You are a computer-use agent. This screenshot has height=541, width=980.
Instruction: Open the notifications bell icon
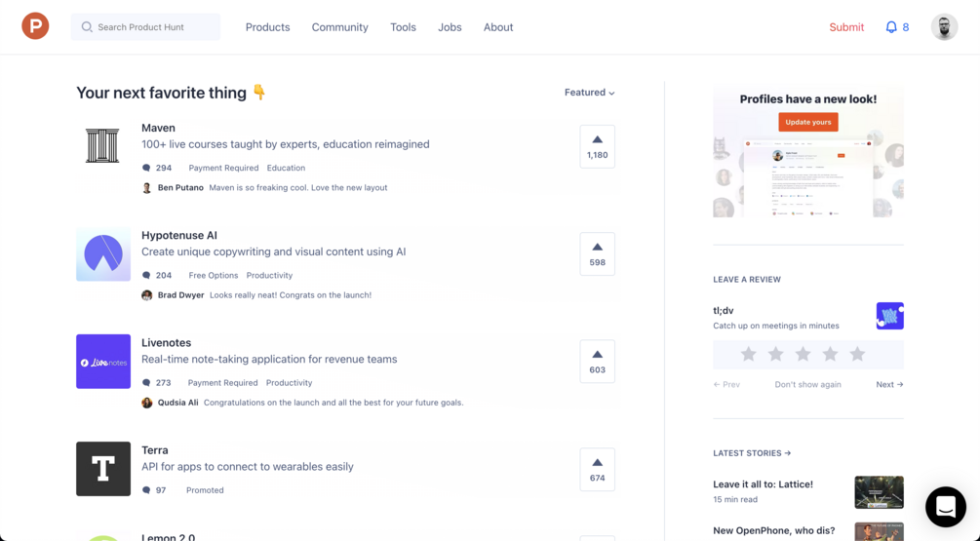coord(891,27)
